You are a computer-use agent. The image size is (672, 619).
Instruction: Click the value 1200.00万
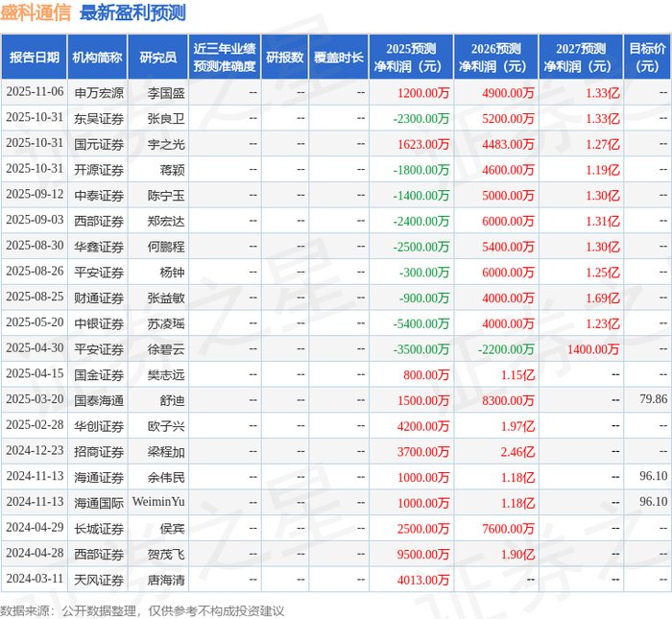coord(423,93)
